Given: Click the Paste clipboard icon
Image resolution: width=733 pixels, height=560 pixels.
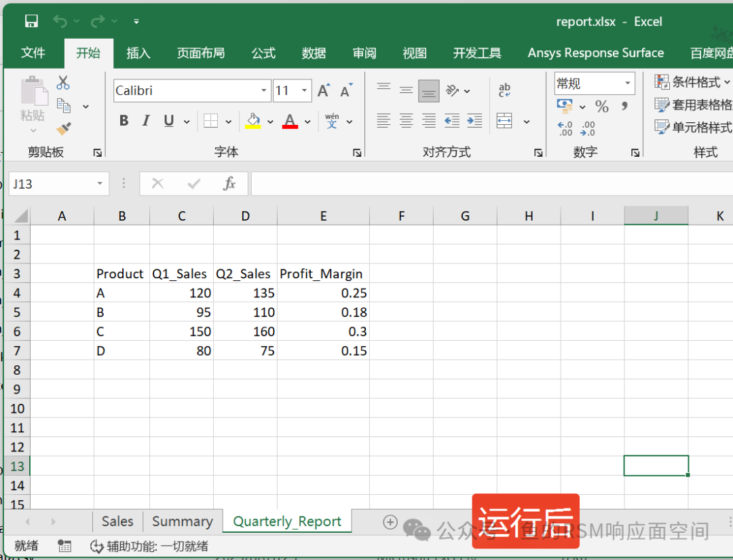Looking at the screenshot, I should pos(34,91).
